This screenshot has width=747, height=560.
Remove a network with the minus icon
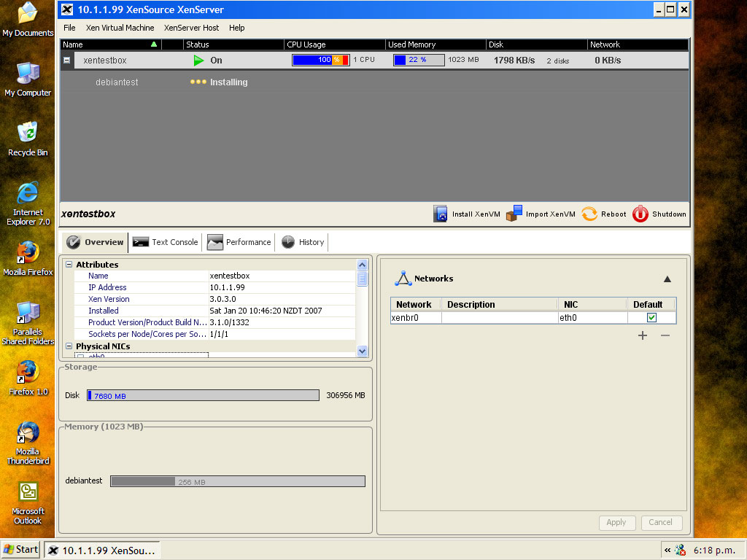pyautogui.click(x=665, y=335)
